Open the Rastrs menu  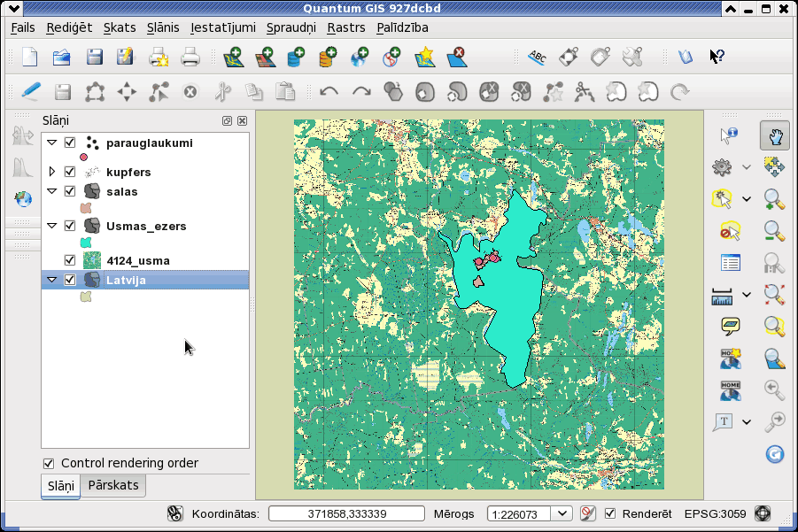[346, 27]
